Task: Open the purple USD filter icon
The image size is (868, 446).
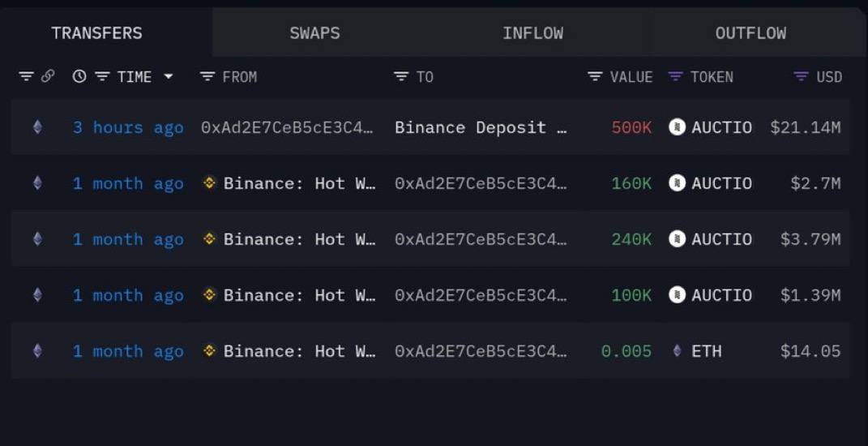Action: 801,76
